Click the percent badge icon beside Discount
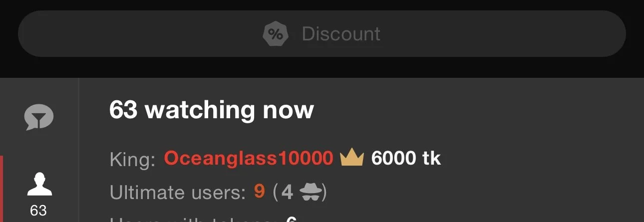The height and width of the screenshot is (222, 644). point(275,34)
